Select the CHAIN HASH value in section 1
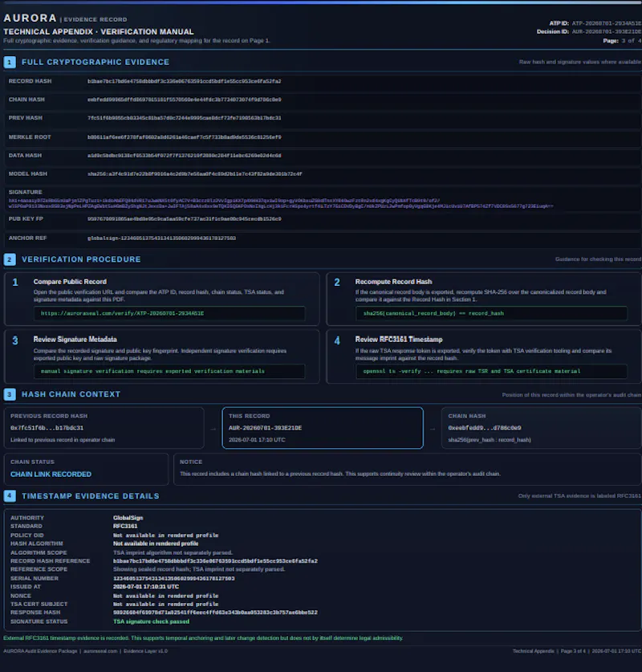This screenshot has height=672, width=642. pos(184,100)
